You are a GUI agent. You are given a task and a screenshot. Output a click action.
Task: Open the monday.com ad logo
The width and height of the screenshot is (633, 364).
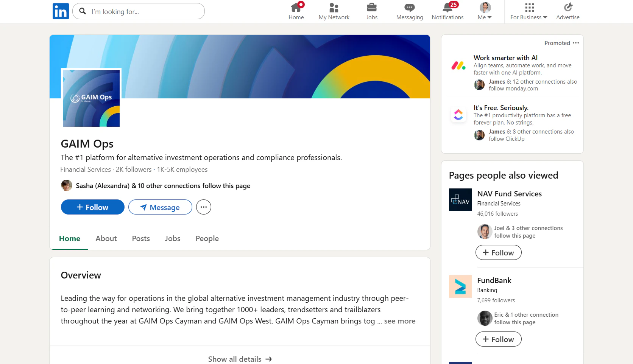point(458,65)
